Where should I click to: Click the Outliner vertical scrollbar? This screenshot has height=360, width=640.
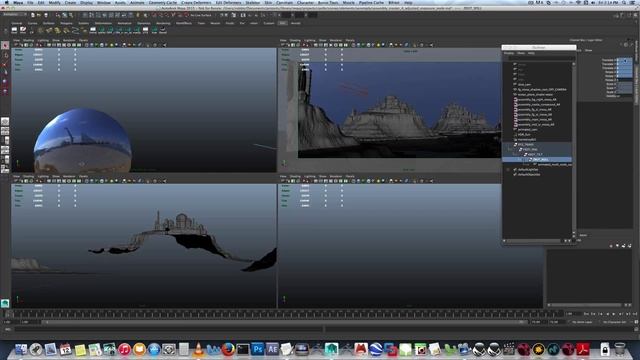(573, 149)
